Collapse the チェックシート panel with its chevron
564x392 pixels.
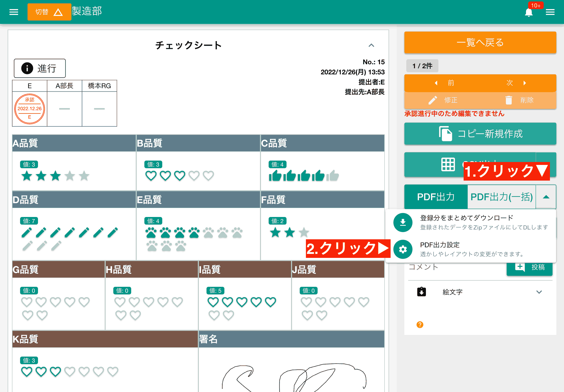[x=372, y=45]
